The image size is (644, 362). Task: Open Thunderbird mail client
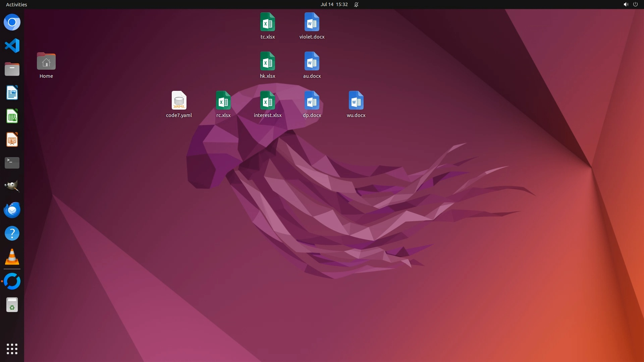click(x=12, y=210)
